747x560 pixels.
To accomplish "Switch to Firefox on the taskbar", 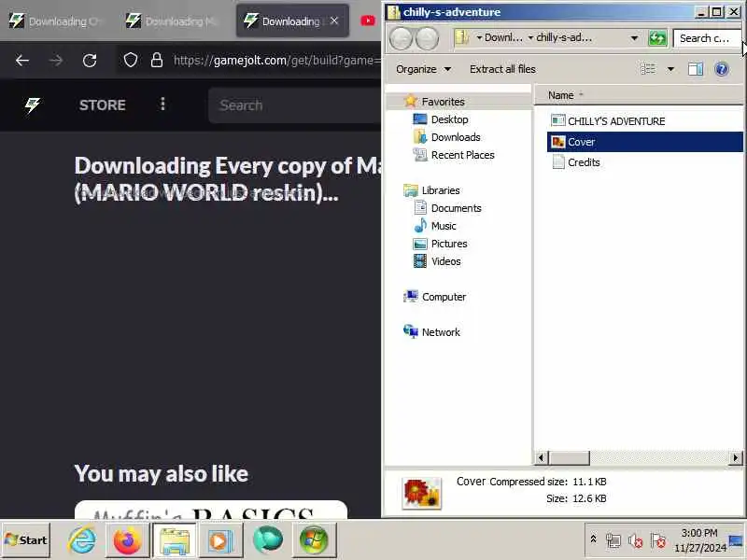I will tap(127, 540).
